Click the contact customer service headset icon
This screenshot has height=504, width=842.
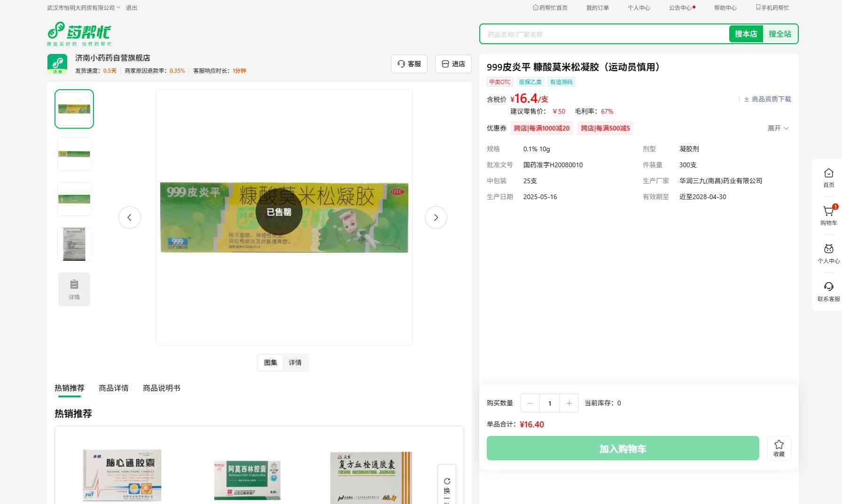828,287
